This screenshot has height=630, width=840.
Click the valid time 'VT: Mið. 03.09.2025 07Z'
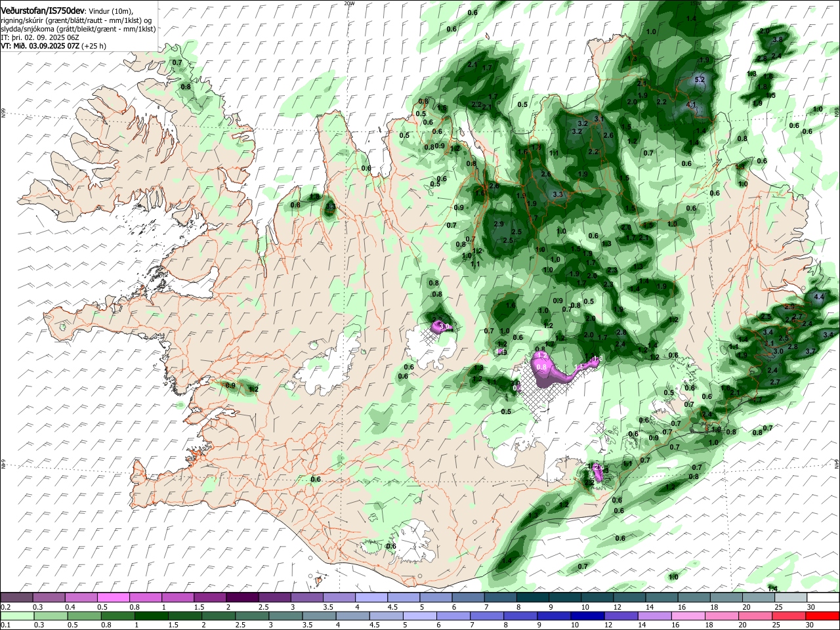40,46
